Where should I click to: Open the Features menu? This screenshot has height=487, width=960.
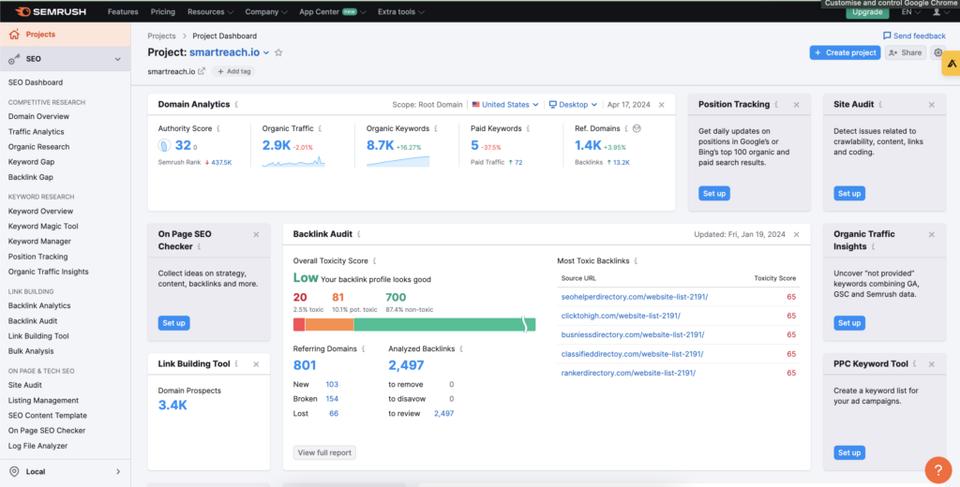[122, 12]
